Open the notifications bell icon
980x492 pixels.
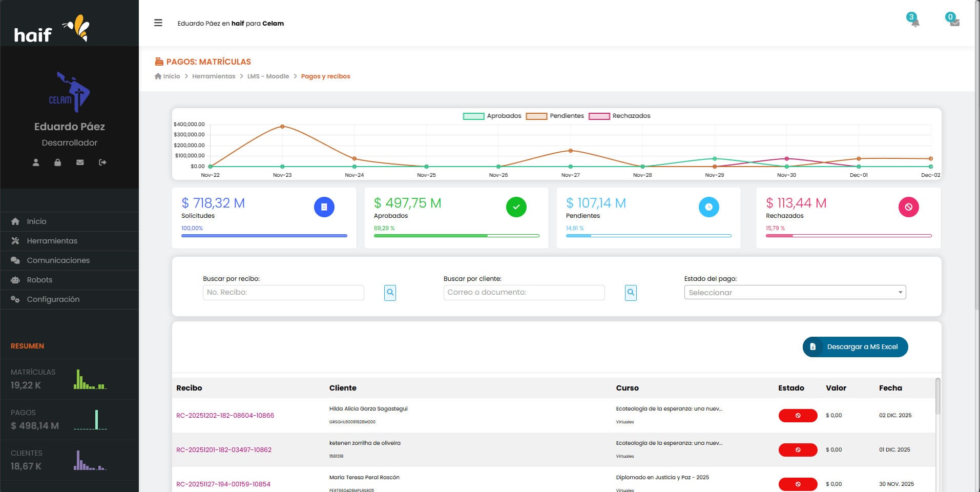tap(914, 22)
